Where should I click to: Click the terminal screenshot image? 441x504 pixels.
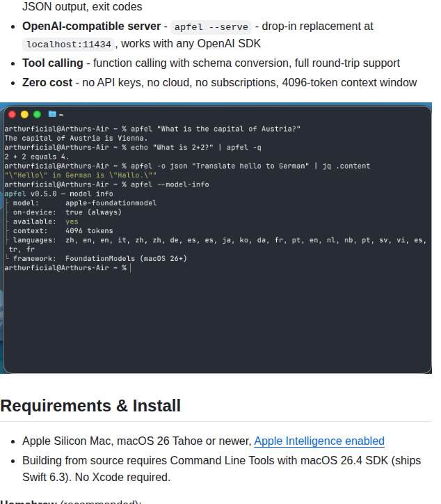(x=216, y=238)
